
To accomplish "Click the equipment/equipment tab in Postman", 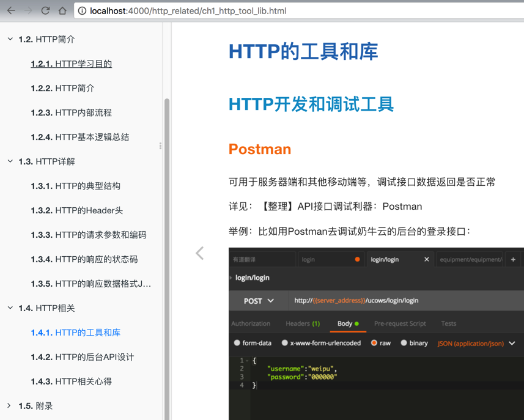I will (470, 259).
